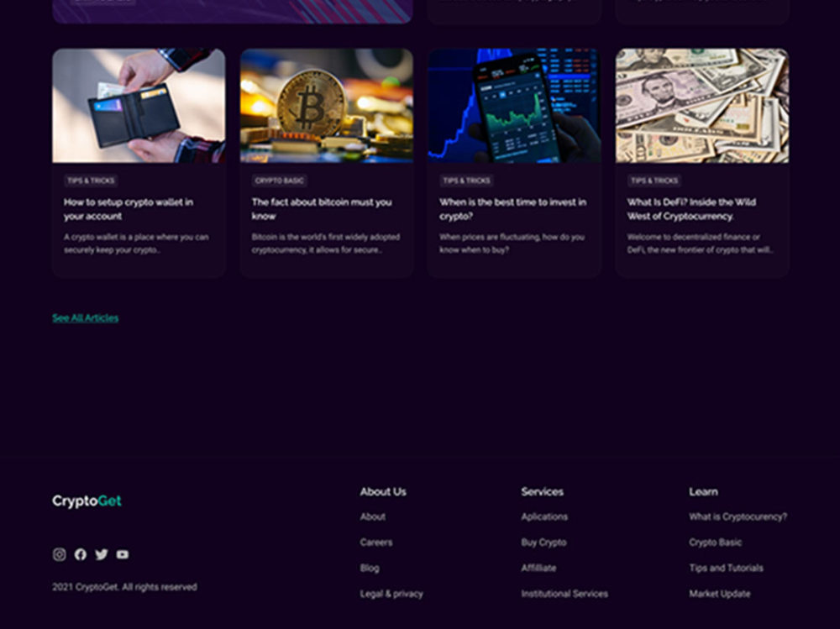Go to Buy Crypto footer link
The height and width of the screenshot is (629, 840).
[x=543, y=543]
